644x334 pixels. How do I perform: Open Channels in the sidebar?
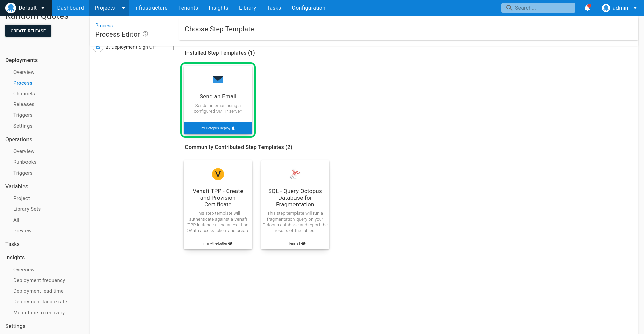(24, 94)
